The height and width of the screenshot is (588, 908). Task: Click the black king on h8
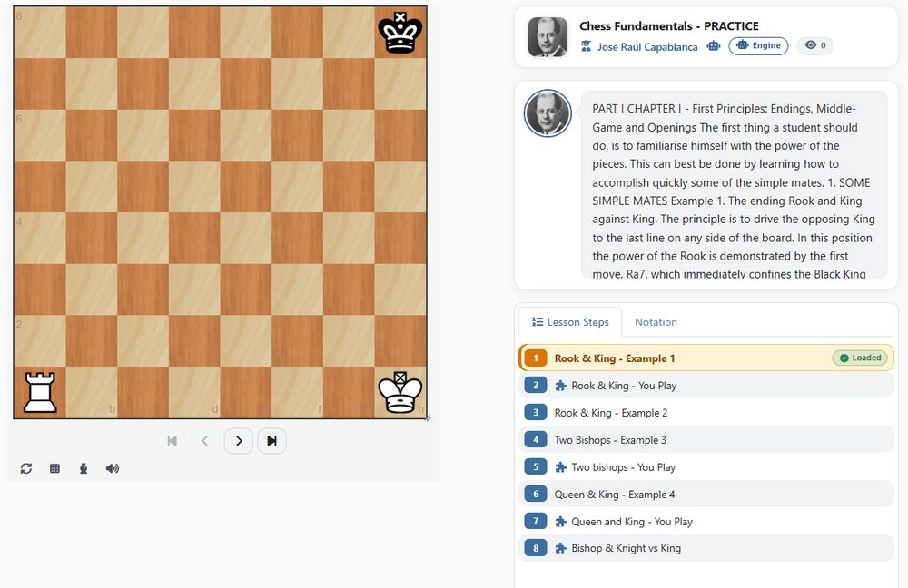click(x=400, y=33)
